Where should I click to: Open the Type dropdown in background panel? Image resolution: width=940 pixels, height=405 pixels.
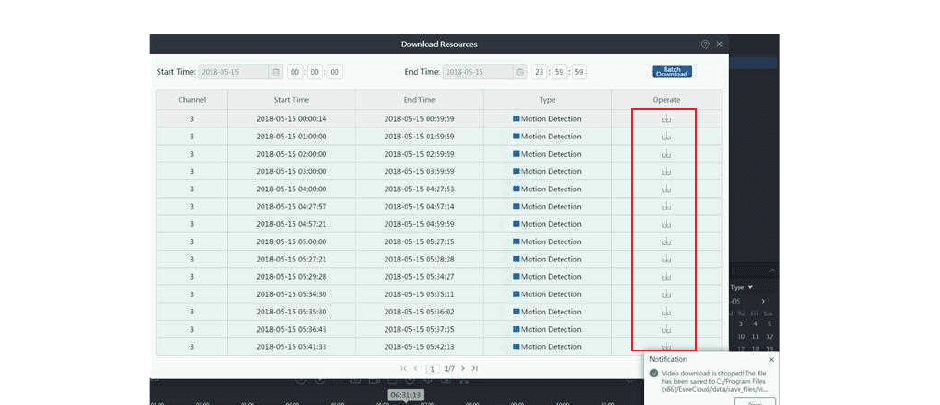pyautogui.click(x=742, y=288)
